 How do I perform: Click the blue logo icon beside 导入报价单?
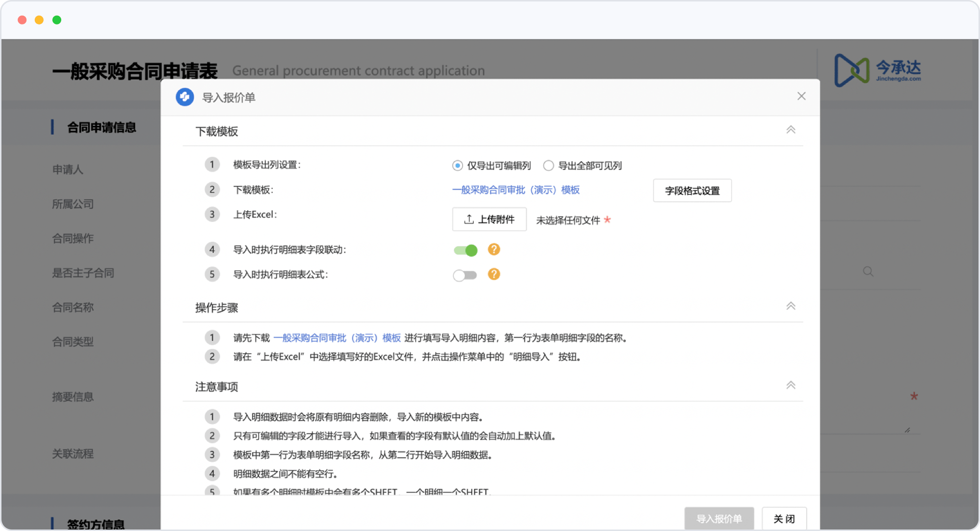(185, 97)
